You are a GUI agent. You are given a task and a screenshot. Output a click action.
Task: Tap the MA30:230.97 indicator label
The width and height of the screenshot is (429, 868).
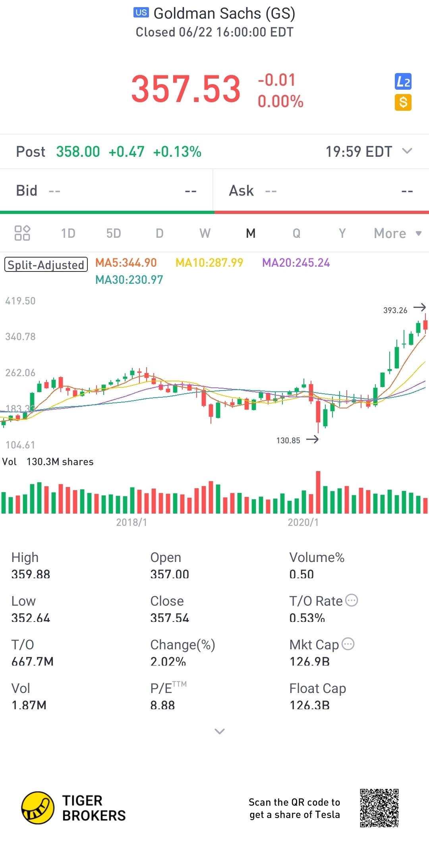(129, 280)
